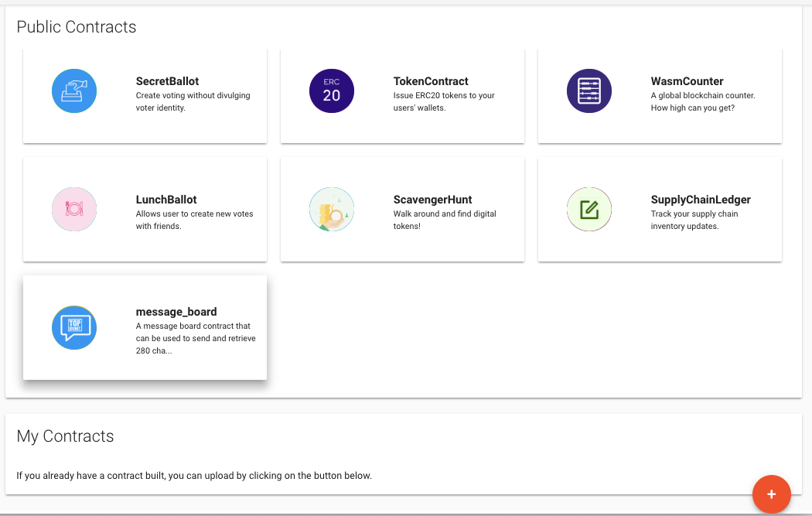Viewport: 812px width, 516px height.
Task: Click the My Contracts heading
Action: 65,436
